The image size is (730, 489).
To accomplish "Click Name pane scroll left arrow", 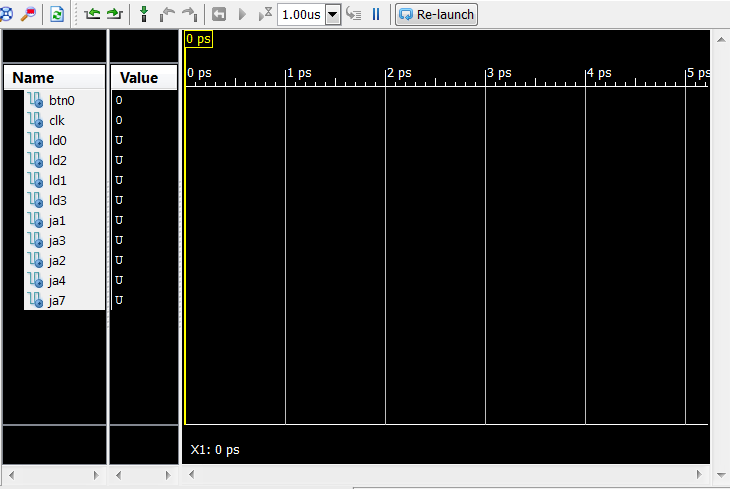I will click(12, 475).
